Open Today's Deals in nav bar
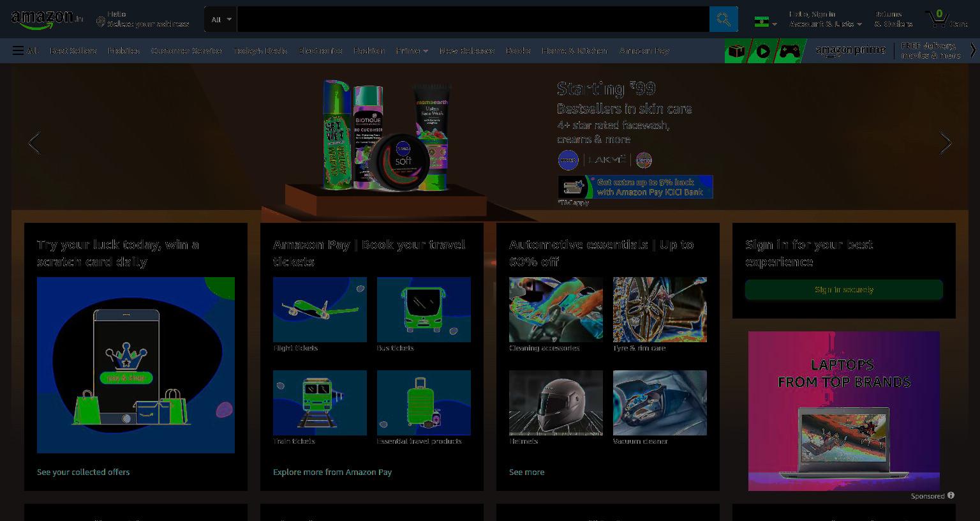This screenshot has width=980, height=521. pyautogui.click(x=260, y=50)
